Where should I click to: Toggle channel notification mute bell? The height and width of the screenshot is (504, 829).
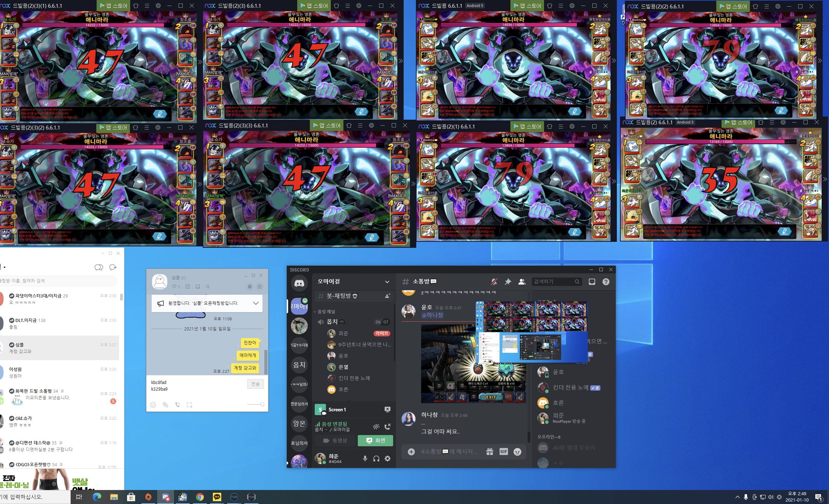[494, 282]
